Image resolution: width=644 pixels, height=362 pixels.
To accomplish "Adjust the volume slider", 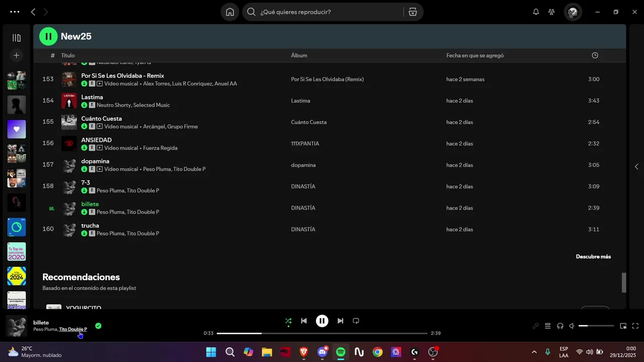I will pyautogui.click(x=596, y=326).
